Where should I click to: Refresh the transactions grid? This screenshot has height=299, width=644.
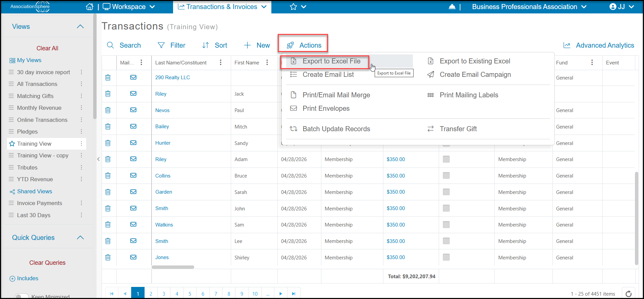(x=629, y=294)
